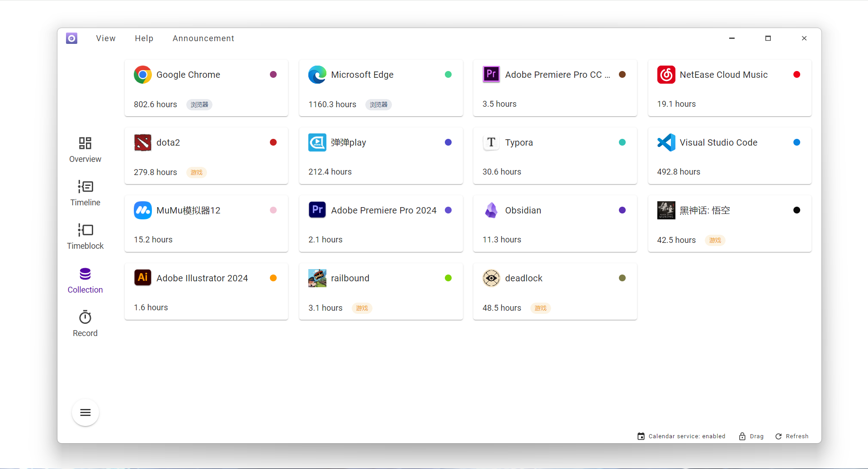The height and width of the screenshot is (469, 868).
Task: Click the 游戏 tag on deadlock
Action: tap(540, 308)
